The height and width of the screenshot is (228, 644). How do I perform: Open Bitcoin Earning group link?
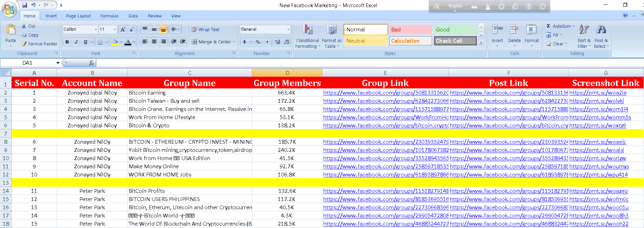(386, 92)
